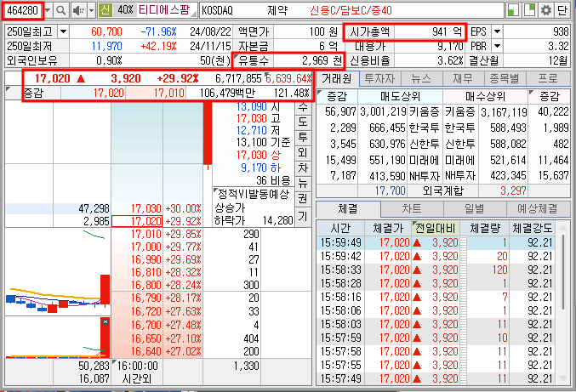Click the 시가총액 label

click(369, 31)
